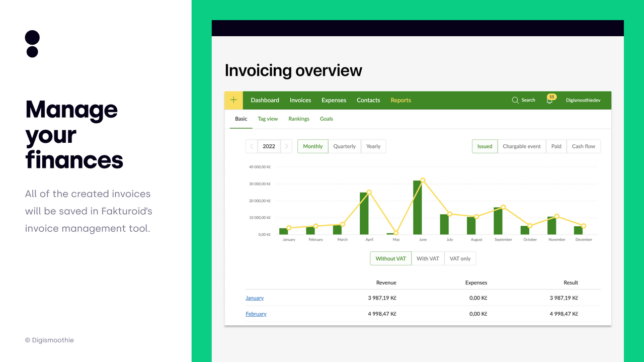Click the July bar in chart

[444, 225]
